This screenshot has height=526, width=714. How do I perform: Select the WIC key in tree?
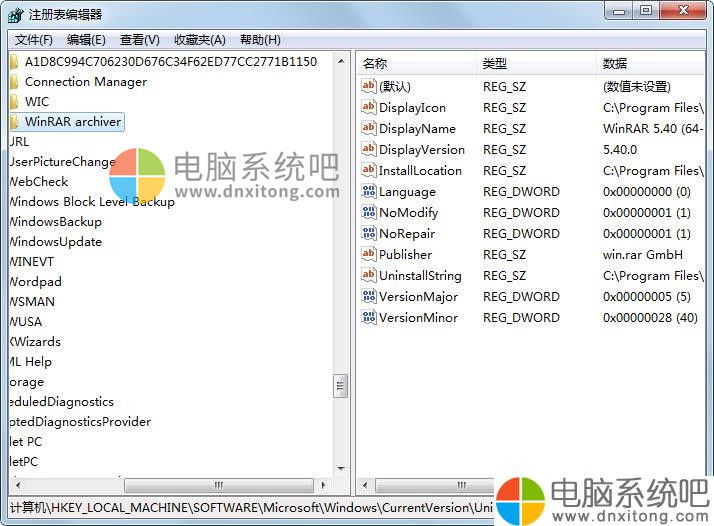pos(37,102)
